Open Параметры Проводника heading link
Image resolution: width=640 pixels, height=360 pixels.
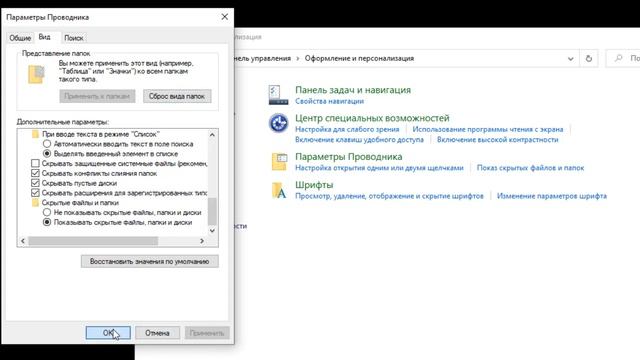click(x=349, y=157)
